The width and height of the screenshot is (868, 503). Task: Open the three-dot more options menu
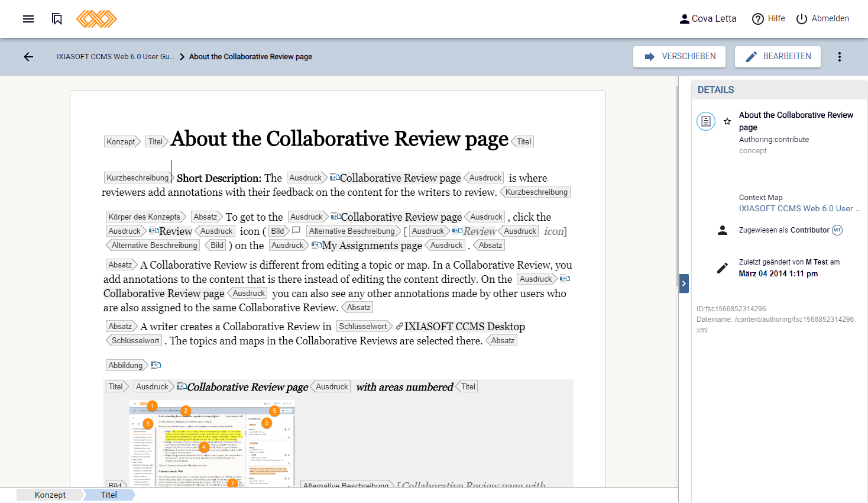pyautogui.click(x=840, y=57)
